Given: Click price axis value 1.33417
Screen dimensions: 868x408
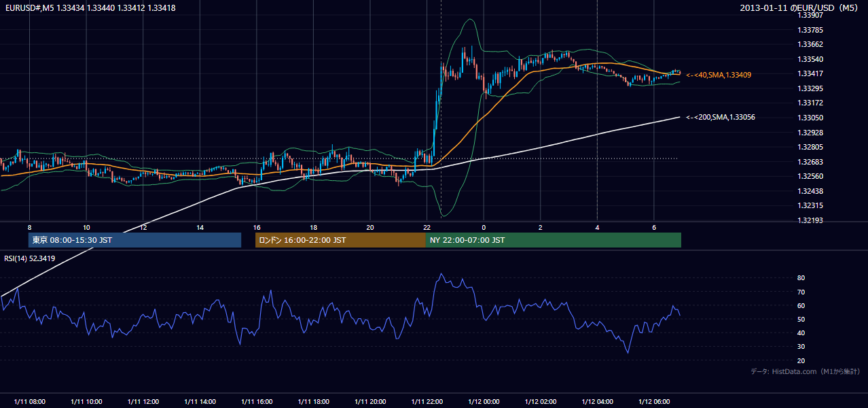Looking at the screenshot, I should [810, 74].
